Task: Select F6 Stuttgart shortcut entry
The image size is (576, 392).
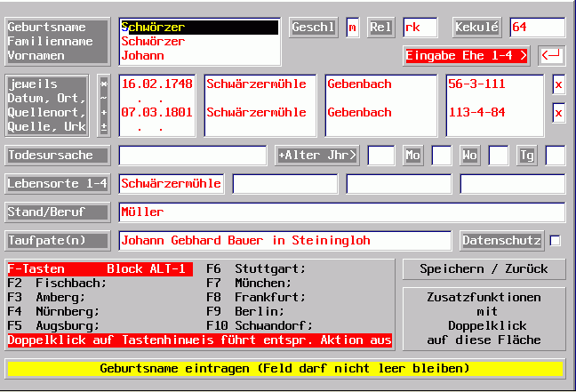Action: click(x=256, y=268)
